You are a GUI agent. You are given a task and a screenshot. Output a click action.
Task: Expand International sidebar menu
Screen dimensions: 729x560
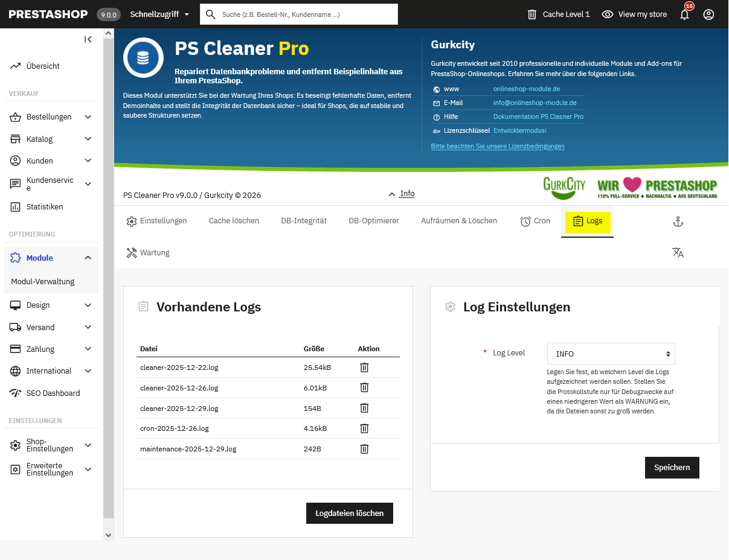click(x=88, y=371)
